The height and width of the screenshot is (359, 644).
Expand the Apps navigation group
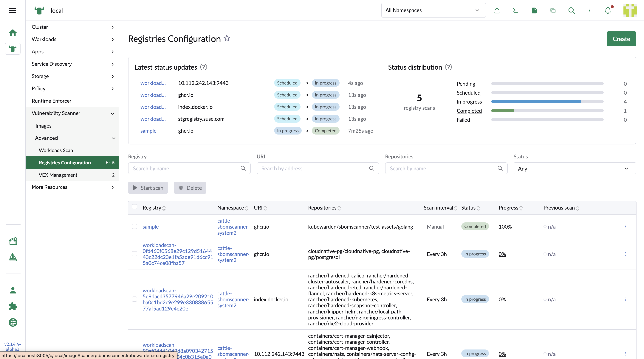(72, 52)
